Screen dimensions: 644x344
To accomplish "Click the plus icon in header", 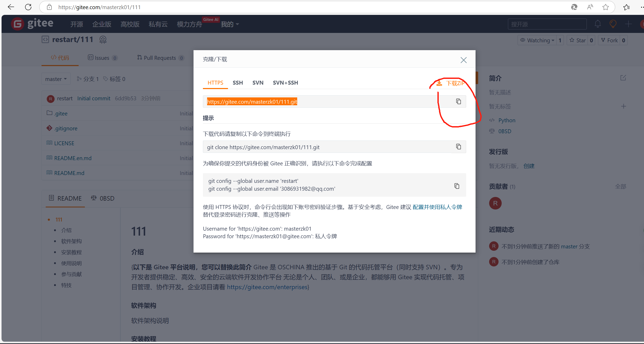I will click(x=628, y=24).
